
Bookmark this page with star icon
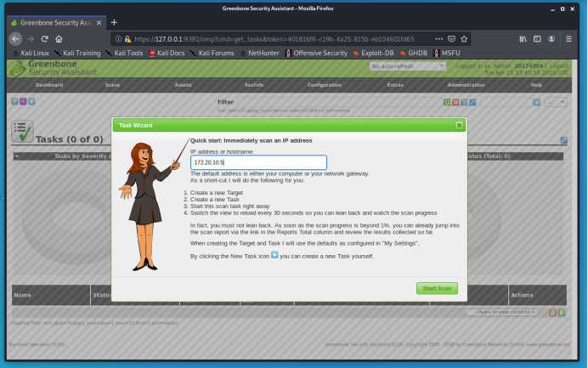coord(464,38)
